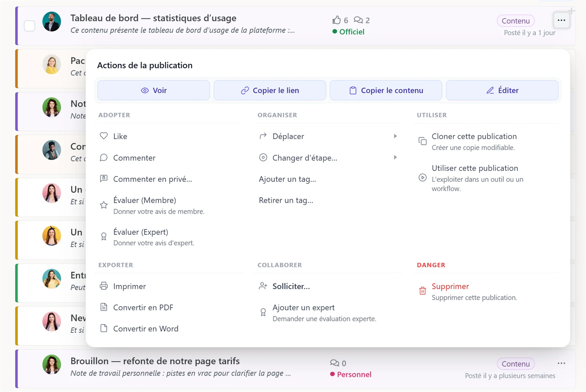This screenshot has height=392, width=586.
Task: Click 'Posté il y a plusieurs semaines' text
Action: (x=510, y=376)
